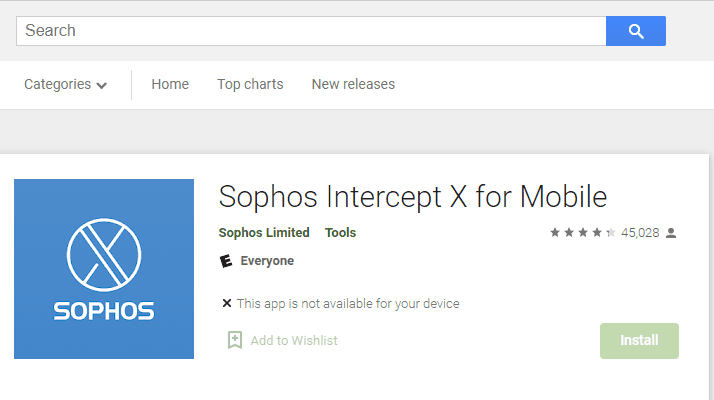Click the blue magnifying glass search button
The image size is (714, 400).
point(636,31)
